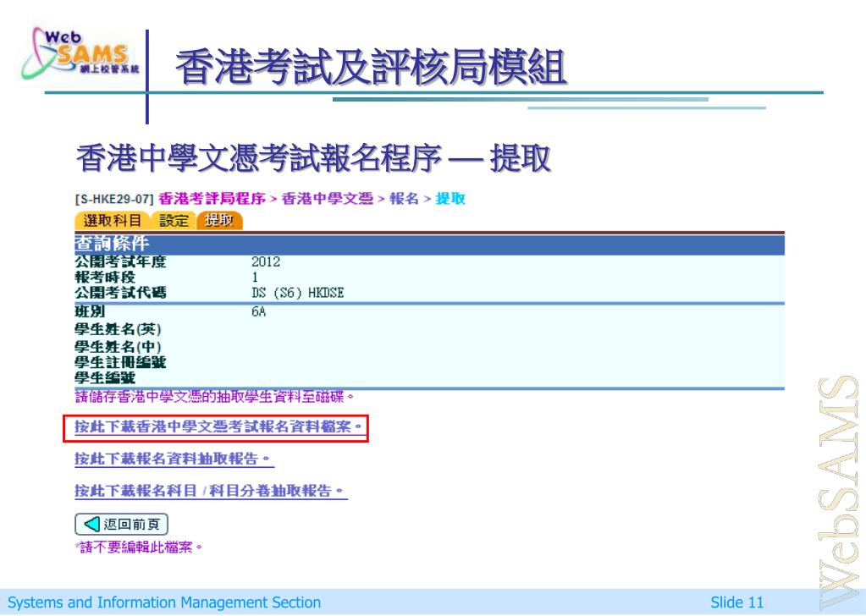Screen dimensions: 866x616
Task: Open 香港考評局程序 in breadcrumb
Action: pos(212,199)
